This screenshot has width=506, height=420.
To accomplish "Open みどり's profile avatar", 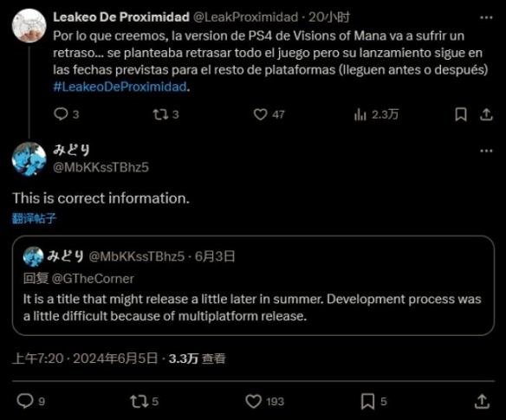I will click(29, 159).
